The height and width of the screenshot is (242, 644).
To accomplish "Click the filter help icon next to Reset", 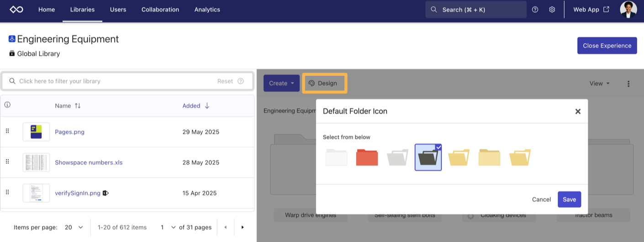I will coord(241,81).
